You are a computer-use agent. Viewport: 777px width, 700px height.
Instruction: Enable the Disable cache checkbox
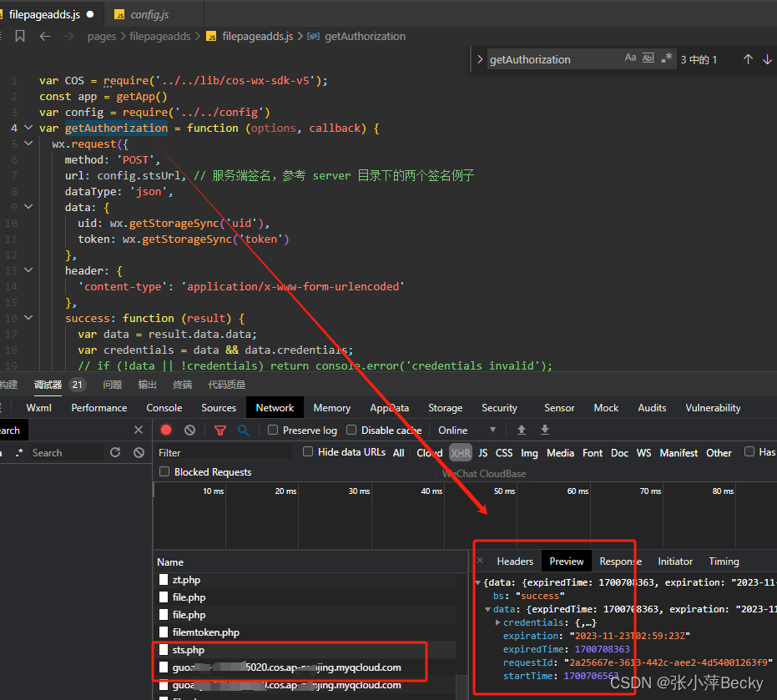tap(351, 430)
